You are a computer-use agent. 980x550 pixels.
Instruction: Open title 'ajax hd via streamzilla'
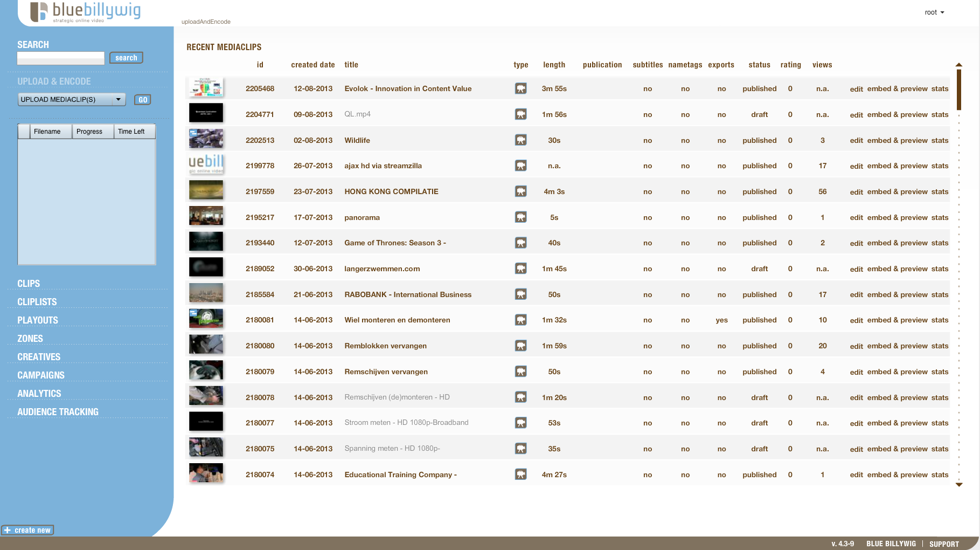(x=383, y=166)
